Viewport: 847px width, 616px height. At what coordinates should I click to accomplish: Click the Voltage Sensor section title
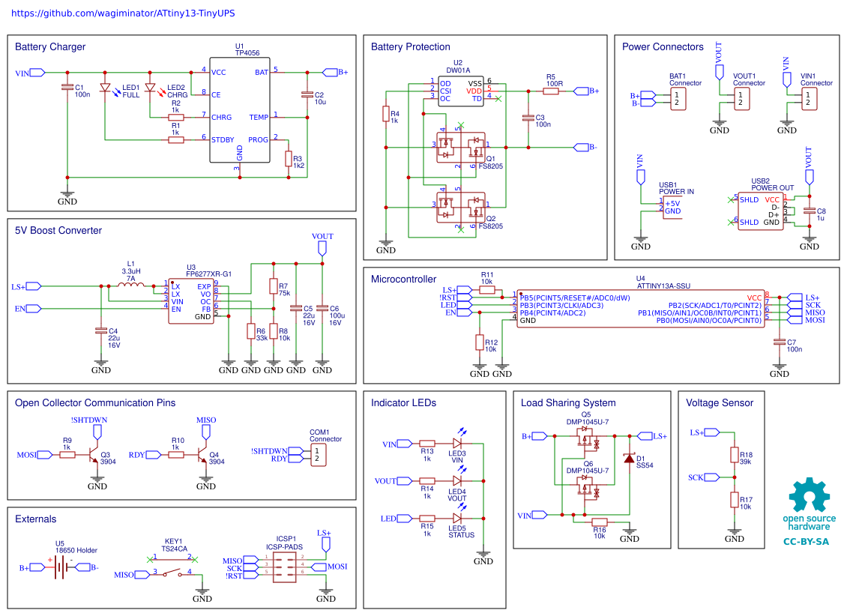click(x=720, y=402)
